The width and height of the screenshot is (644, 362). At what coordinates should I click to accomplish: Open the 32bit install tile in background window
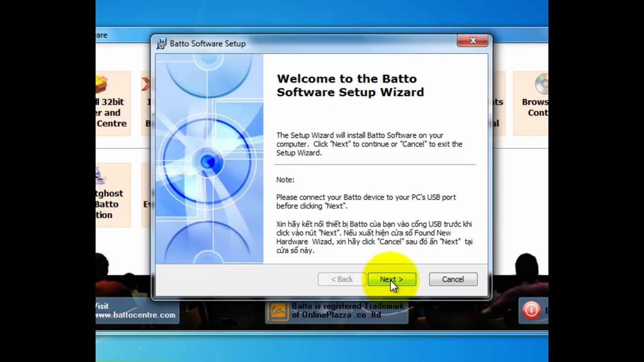coord(113,104)
